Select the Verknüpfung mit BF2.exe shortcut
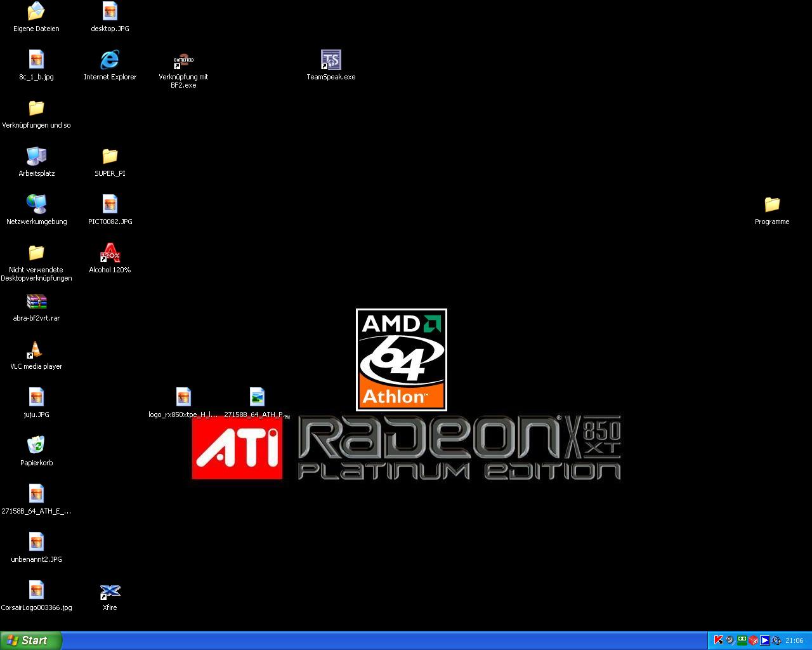Image resolution: width=812 pixels, height=650 pixels. 183,60
